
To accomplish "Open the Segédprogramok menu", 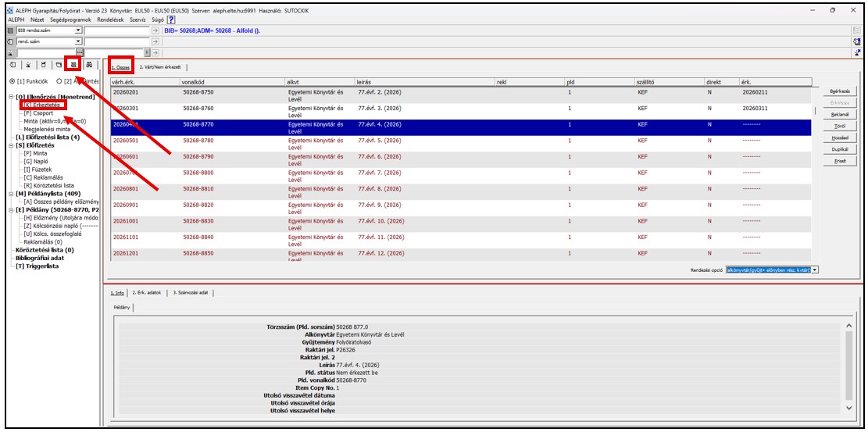I will coord(71,20).
